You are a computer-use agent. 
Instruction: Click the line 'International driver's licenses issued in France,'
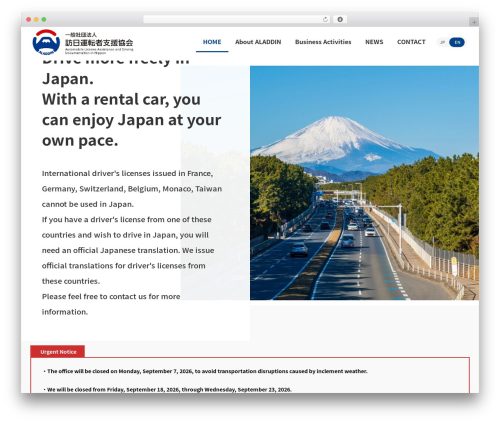point(127,174)
